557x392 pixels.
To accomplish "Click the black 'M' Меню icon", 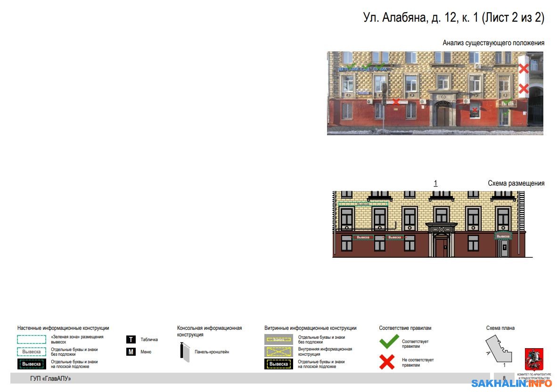I will pos(131,351).
